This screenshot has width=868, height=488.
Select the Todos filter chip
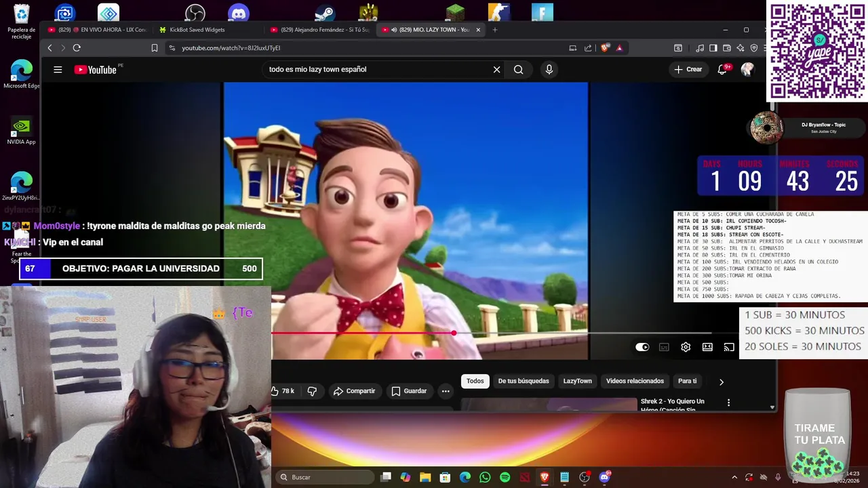(x=475, y=381)
